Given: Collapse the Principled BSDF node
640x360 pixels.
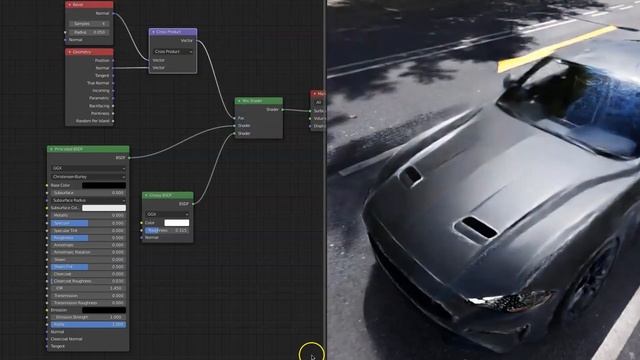Looking at the screenshot, I should click(51, 149).
